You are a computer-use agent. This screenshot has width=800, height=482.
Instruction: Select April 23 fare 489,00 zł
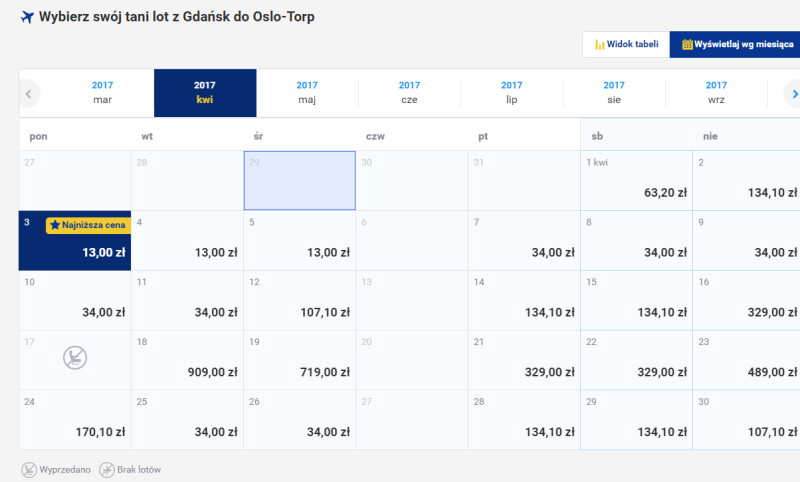pos(746,360)
